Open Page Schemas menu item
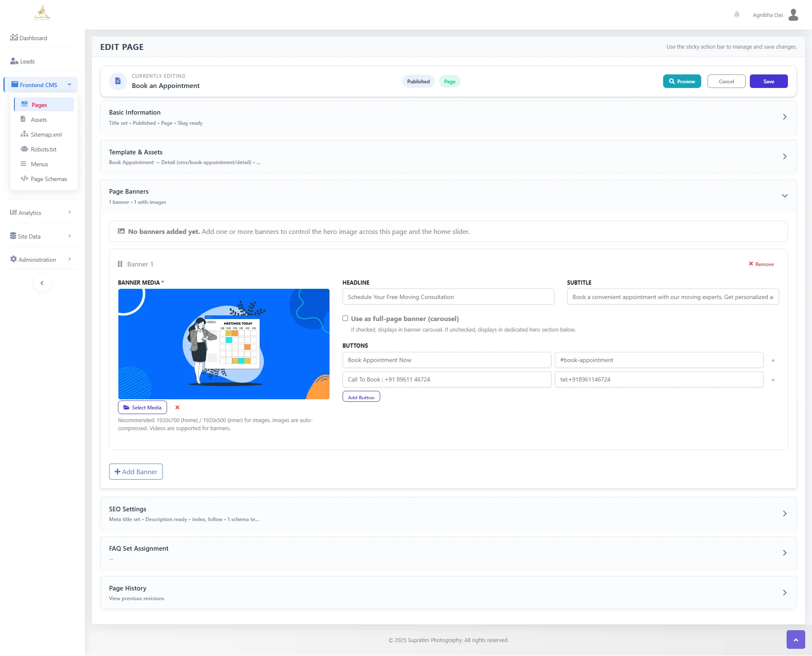 pyautogui.click(x=49, y=179)
